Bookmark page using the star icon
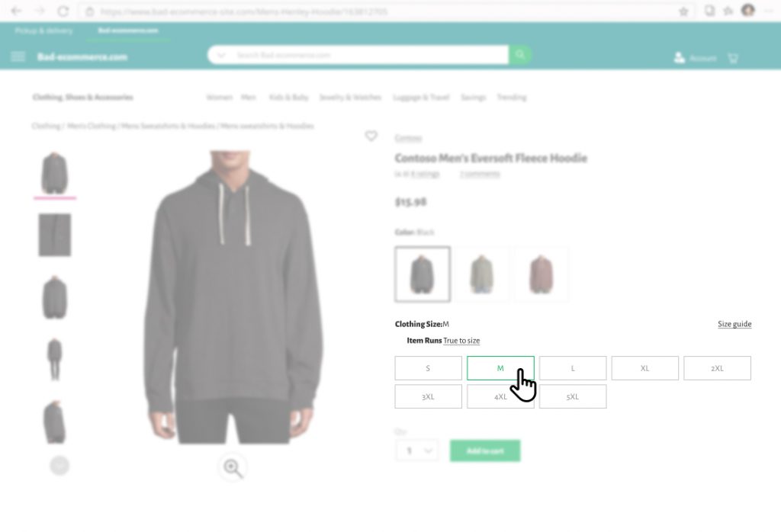The height and width of the screenshot is (532, 781). 683,11
